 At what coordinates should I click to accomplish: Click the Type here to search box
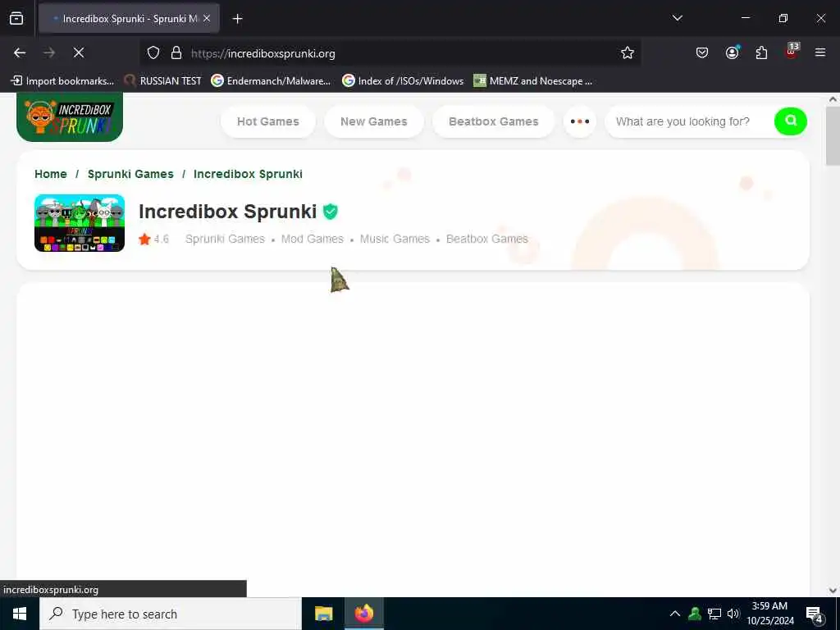click(x=171, y=614)
